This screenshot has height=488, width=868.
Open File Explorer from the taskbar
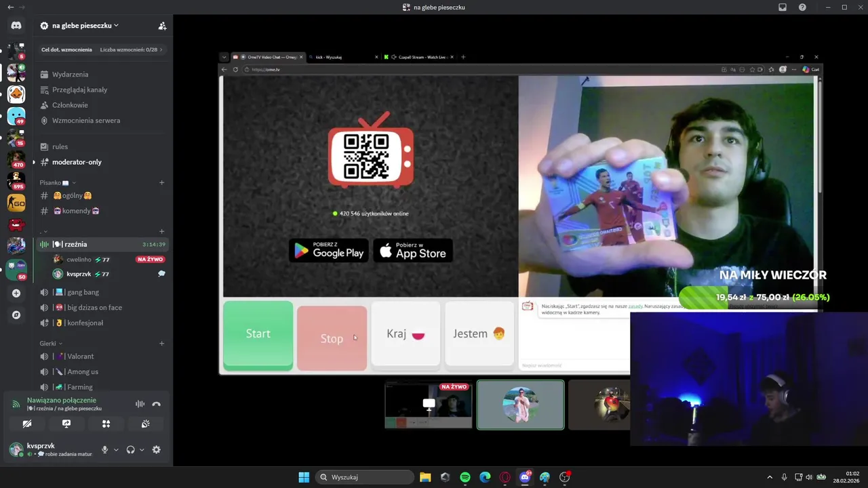pos(425,477)
